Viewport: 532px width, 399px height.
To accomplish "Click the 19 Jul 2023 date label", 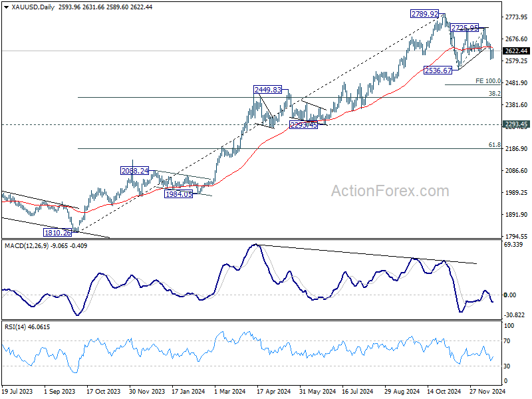I will (x=17, y=392).
